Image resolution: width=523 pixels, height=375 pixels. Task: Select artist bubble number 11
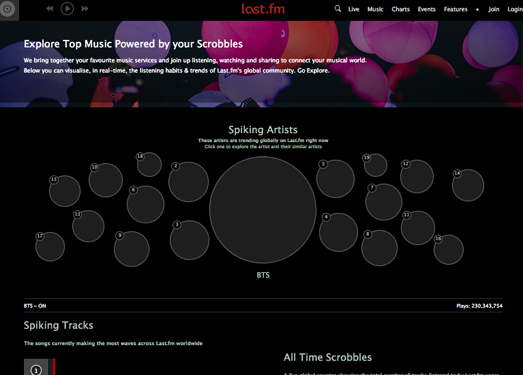418,228
